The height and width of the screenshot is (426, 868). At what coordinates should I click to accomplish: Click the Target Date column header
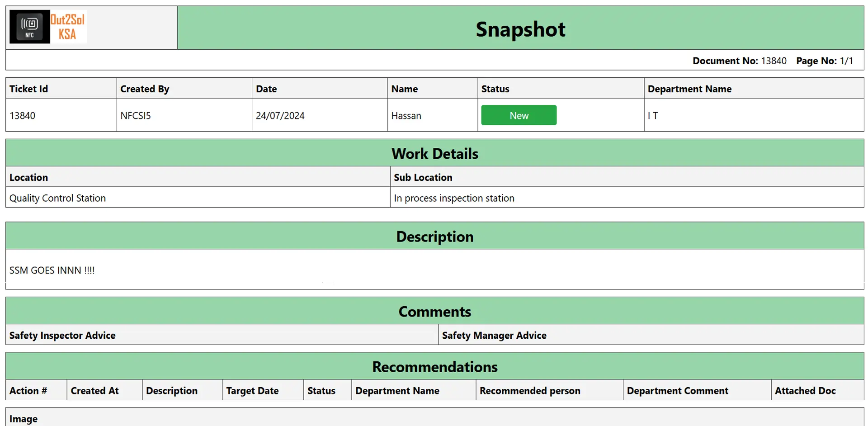point(252,391)
